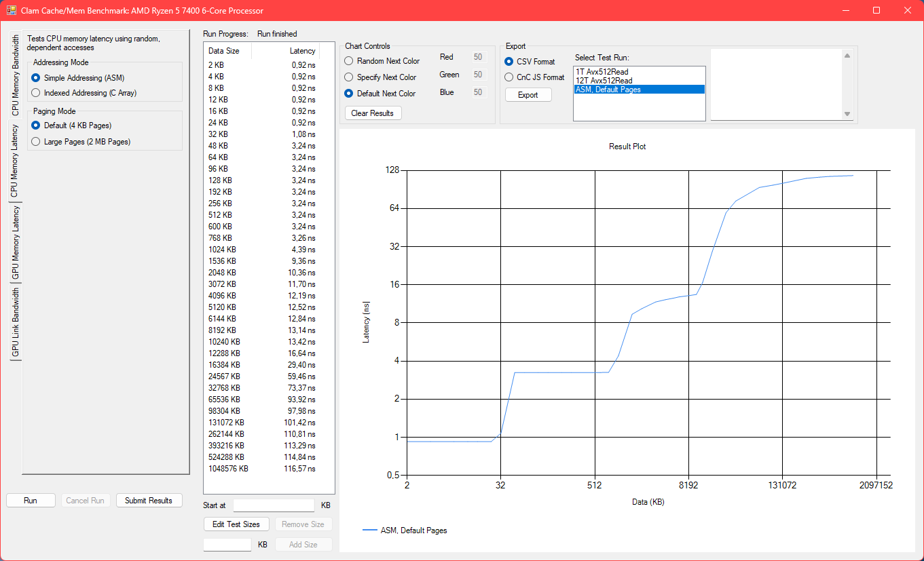Viewport: 924px width, 561px height.
Task: Click the app icon in title bar
Action: (11, 11)
